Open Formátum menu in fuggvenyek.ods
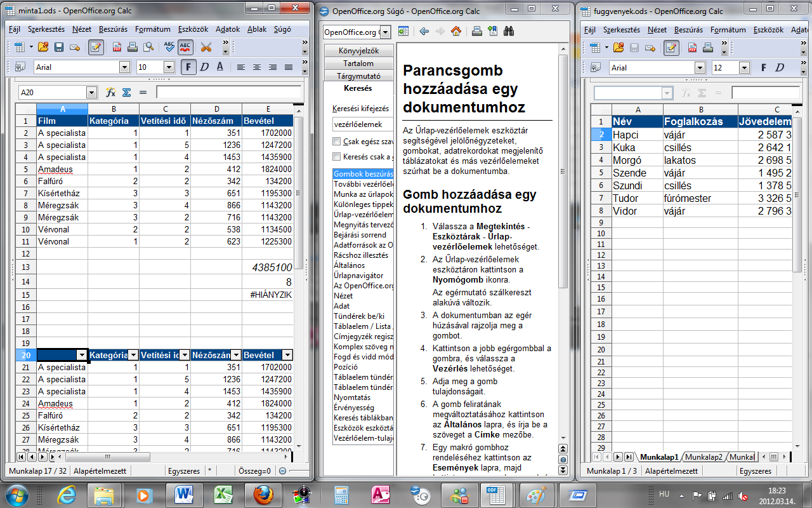The width and height of the screenshot is (812, 508). (x=728, y=29)
